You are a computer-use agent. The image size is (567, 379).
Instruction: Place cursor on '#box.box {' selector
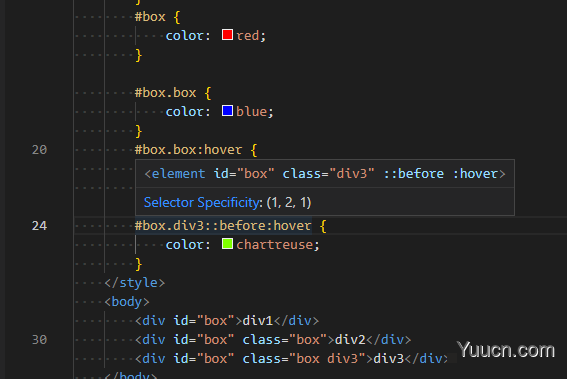pos(173,93)
